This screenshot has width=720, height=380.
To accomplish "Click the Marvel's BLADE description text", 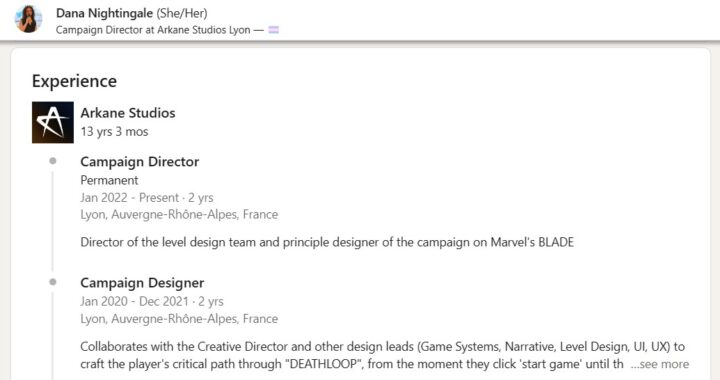I will (x=327, y=242).
